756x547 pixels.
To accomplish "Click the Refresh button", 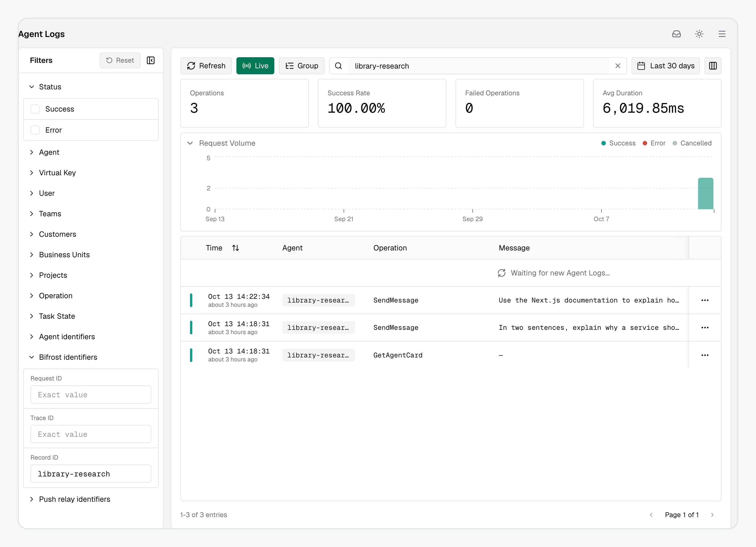I will [x=206, y=66].
